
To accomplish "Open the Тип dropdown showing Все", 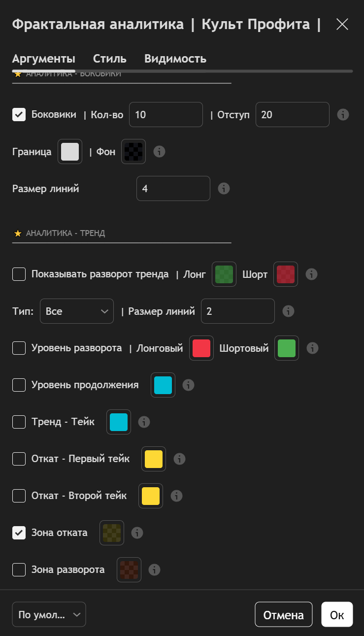I will (77, 311).
